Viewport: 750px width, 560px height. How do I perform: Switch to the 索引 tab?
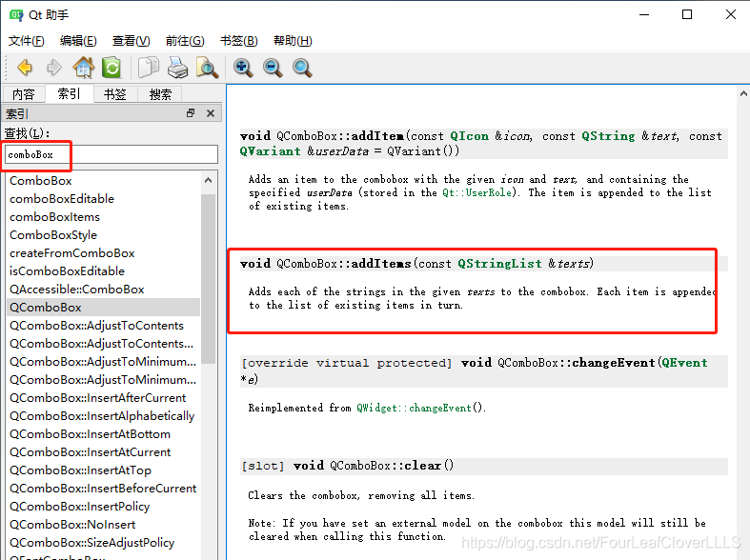(69, 93)
